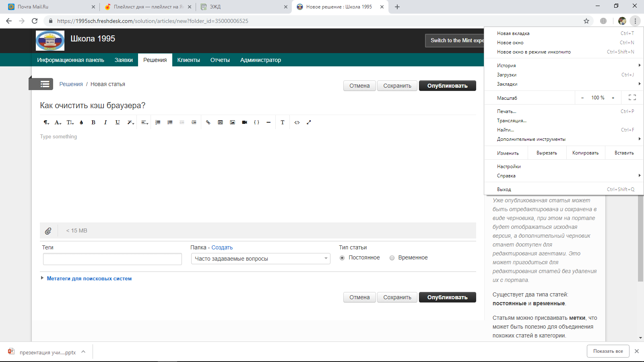Open download options chevron for презентация pptx
644x362 pixels.
click(x=83, y=352)
